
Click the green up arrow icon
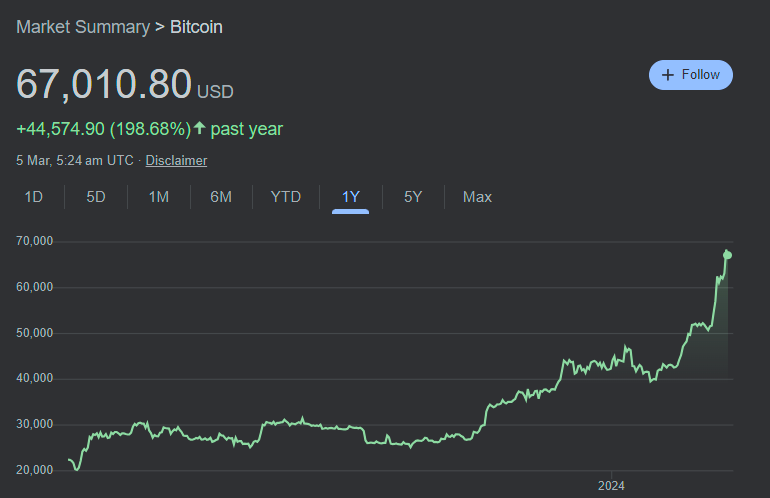[199, 128]
